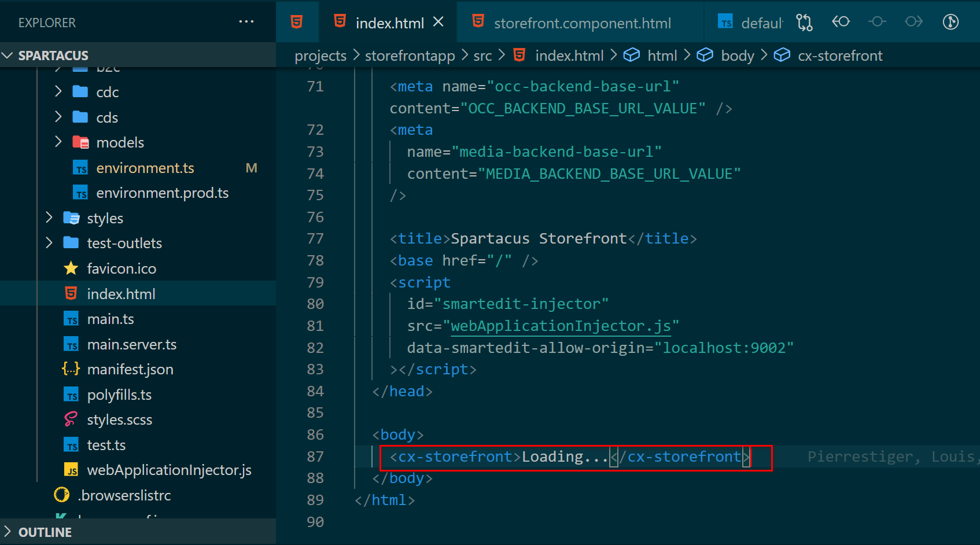
Task: Click the EXPLORER panel title
Action: tap(47, 23)
